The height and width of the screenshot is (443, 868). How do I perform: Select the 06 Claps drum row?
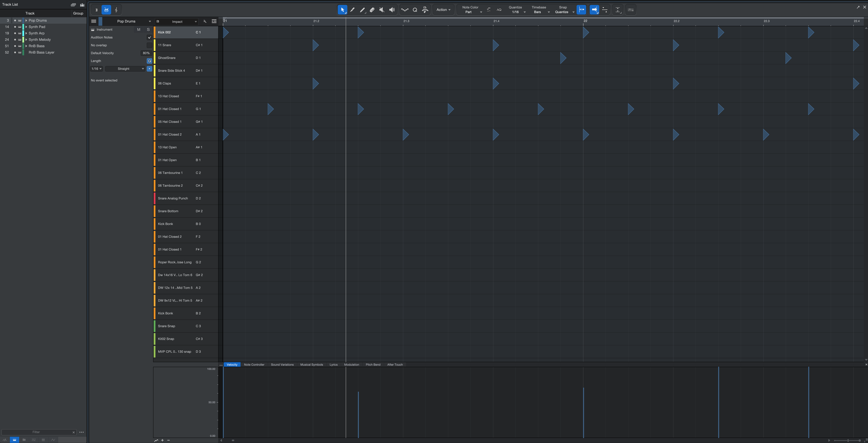[x=186, y=83]
